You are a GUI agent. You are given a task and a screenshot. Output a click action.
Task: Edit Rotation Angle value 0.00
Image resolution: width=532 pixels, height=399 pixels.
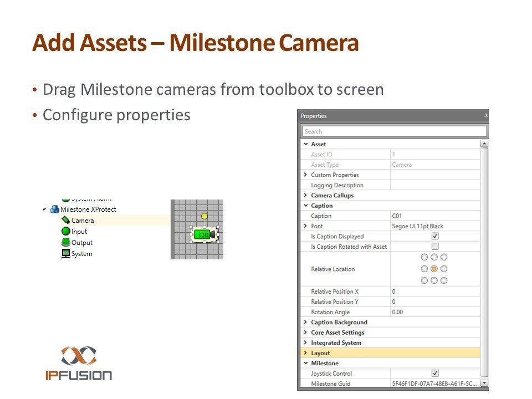point(436,312)
